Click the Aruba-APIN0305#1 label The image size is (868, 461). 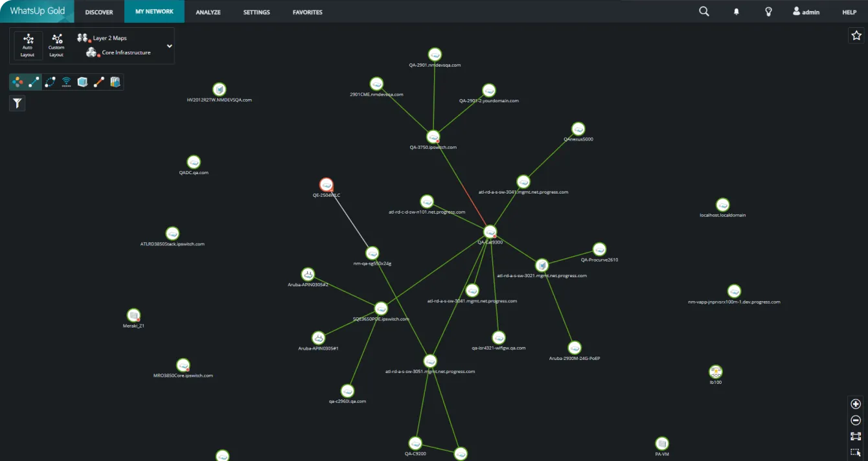click(x=318, y=348)
